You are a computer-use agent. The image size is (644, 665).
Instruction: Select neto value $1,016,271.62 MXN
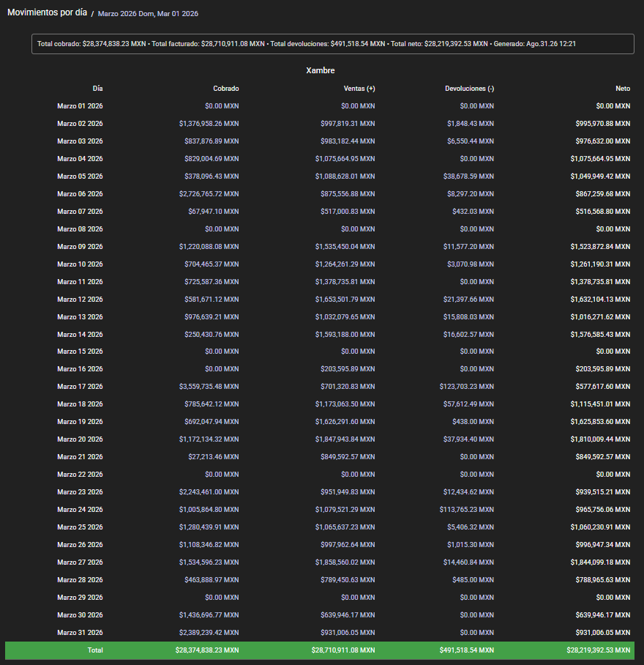tap(600, 317)
